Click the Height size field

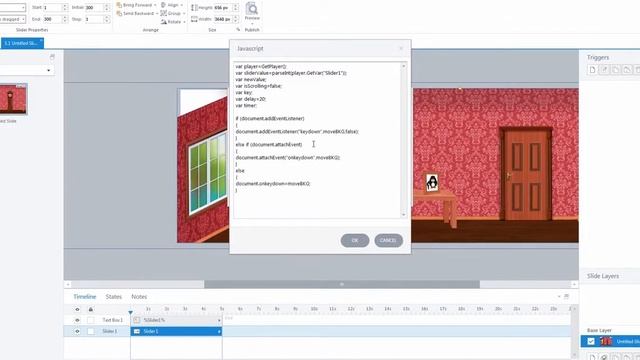coord(223,8)
